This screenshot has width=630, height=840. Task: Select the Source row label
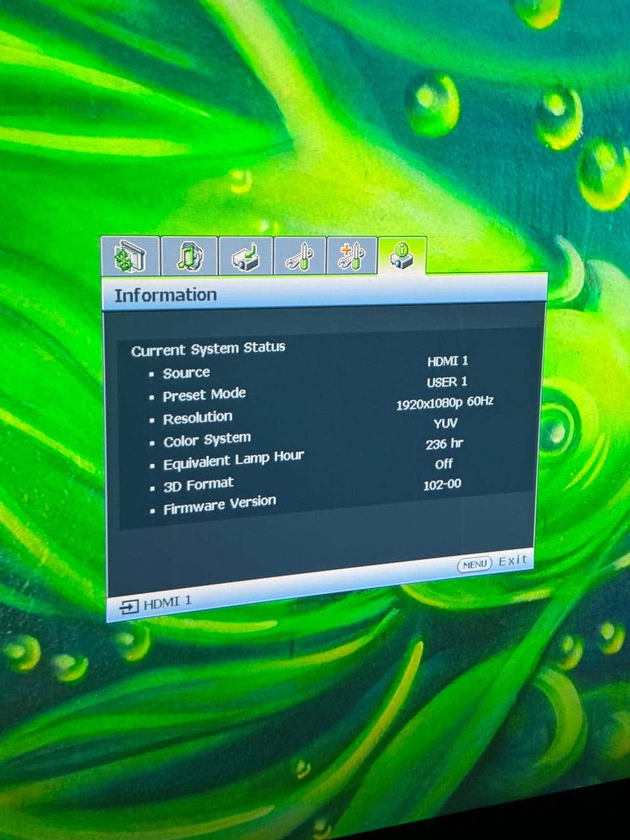tap(186, 373)
